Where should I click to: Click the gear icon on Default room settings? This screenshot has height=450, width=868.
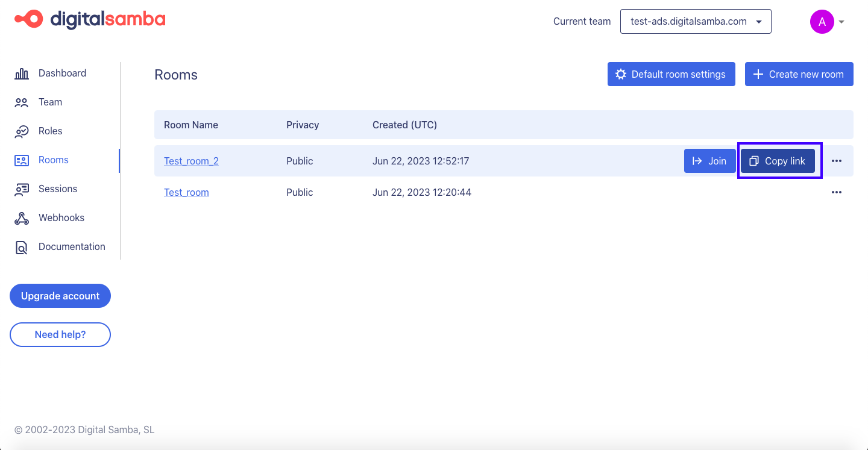621,74
